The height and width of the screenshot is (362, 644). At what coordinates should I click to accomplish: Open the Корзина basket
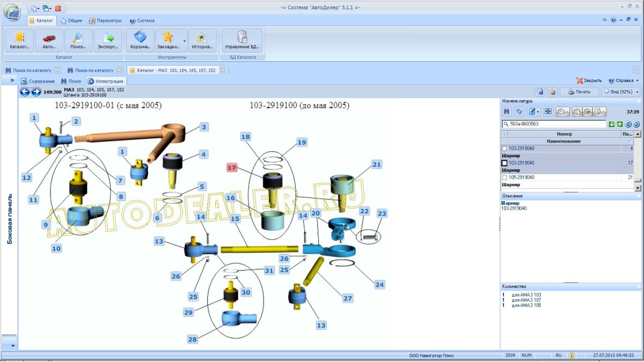coord(141,40)
